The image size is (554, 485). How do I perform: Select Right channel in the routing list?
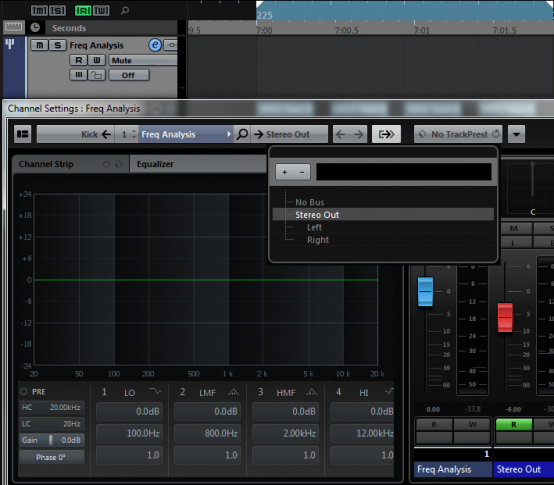[318, 240]
